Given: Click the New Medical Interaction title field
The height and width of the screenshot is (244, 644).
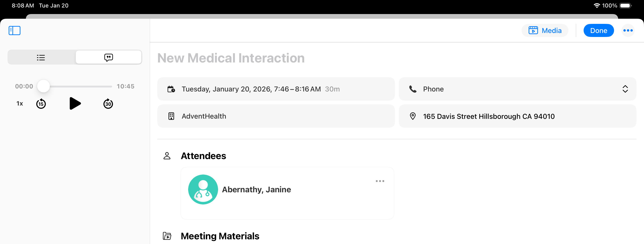Looking at the screenshot, I should [231, 58].
